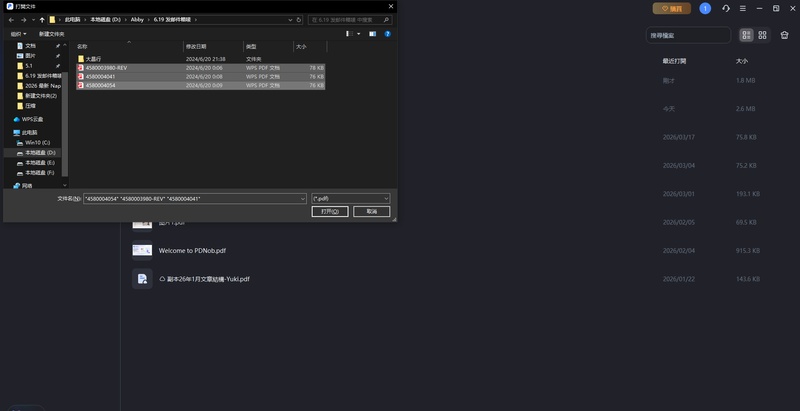
Task: Switch to list view layout
Action: point(746,35)
